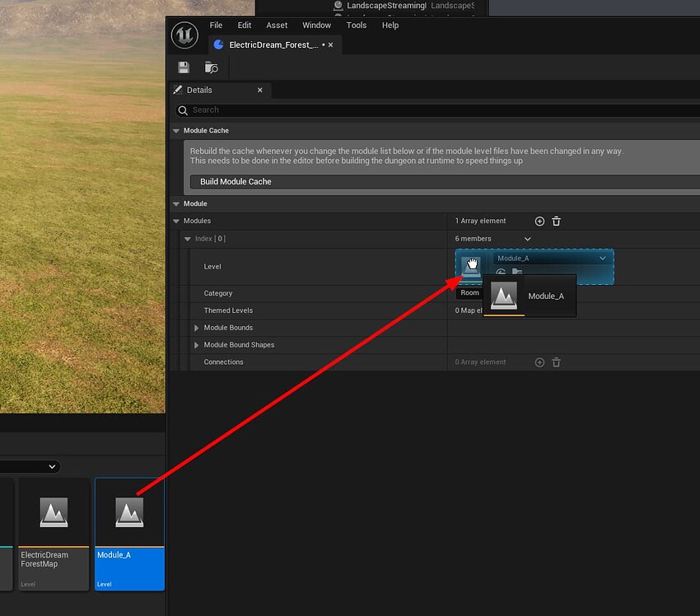Open the Module_A level selection dropdown

click(x=602, y=258)
